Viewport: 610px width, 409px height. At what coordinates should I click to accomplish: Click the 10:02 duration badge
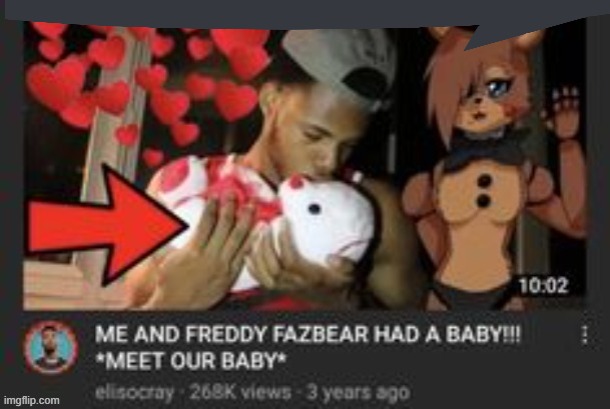click(543, 286)
